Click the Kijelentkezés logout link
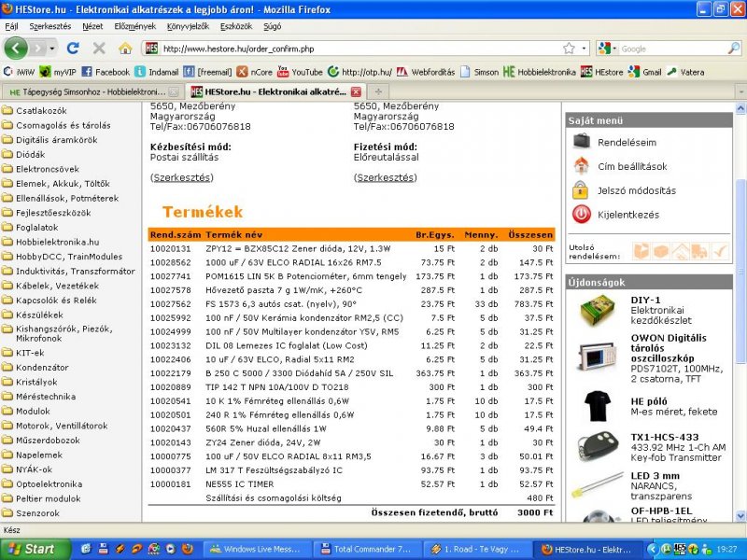This screenshot has width=747, height=560. click(x=628, y=215)
